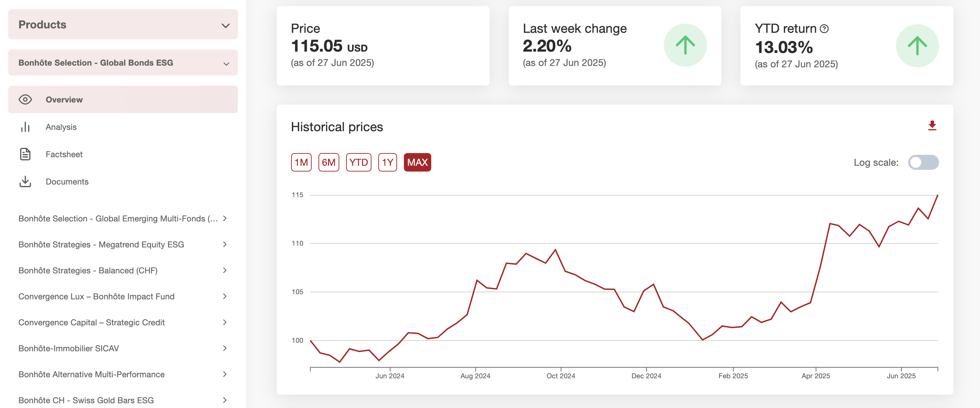Click the 13.03% YTD return value
The image size is (980, 408).
point(783,47)
